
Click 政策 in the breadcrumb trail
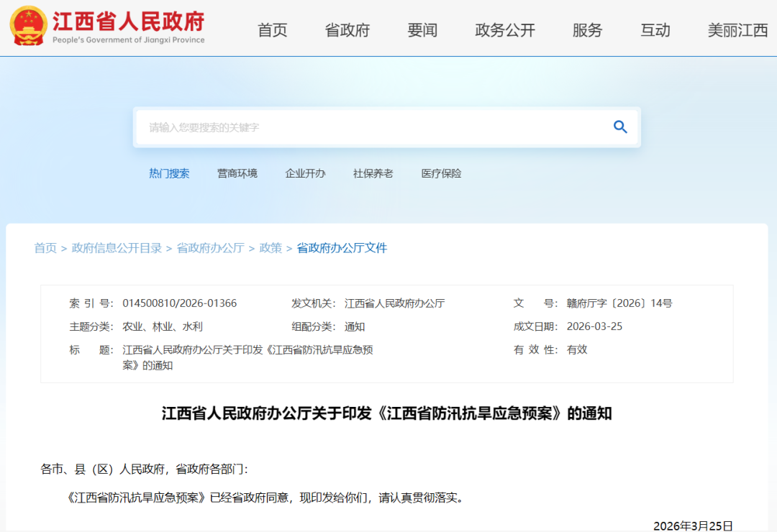271,247
